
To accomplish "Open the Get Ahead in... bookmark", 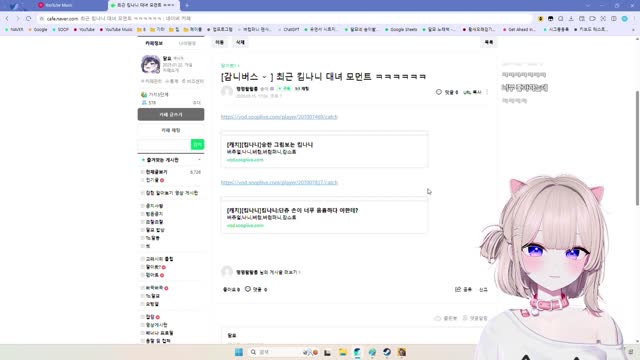I will 519,29.
